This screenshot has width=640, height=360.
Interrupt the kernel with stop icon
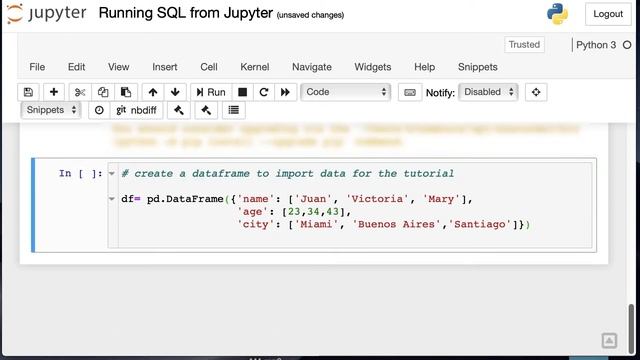pos(242,92)
